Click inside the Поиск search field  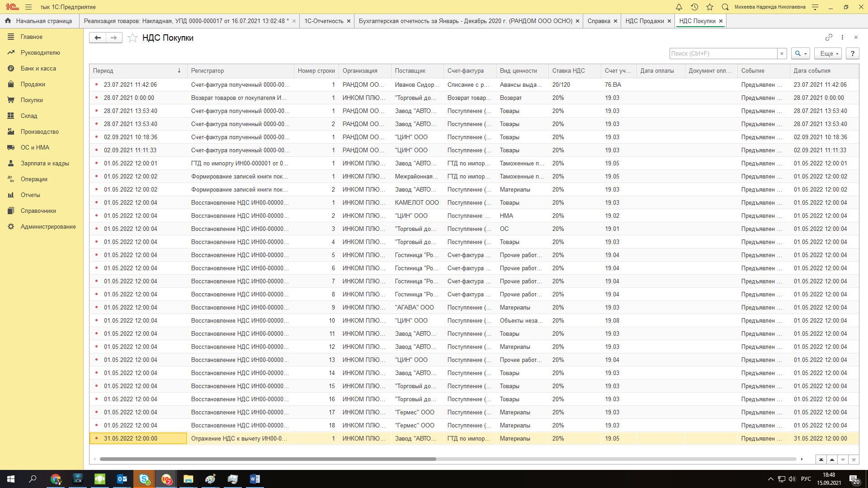(722, 53)
